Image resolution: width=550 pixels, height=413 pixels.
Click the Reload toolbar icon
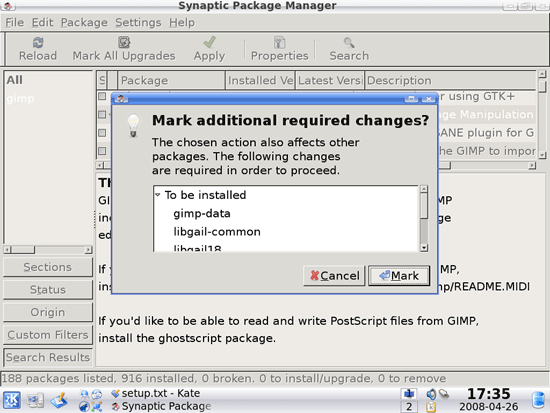[x=38, y=43]
